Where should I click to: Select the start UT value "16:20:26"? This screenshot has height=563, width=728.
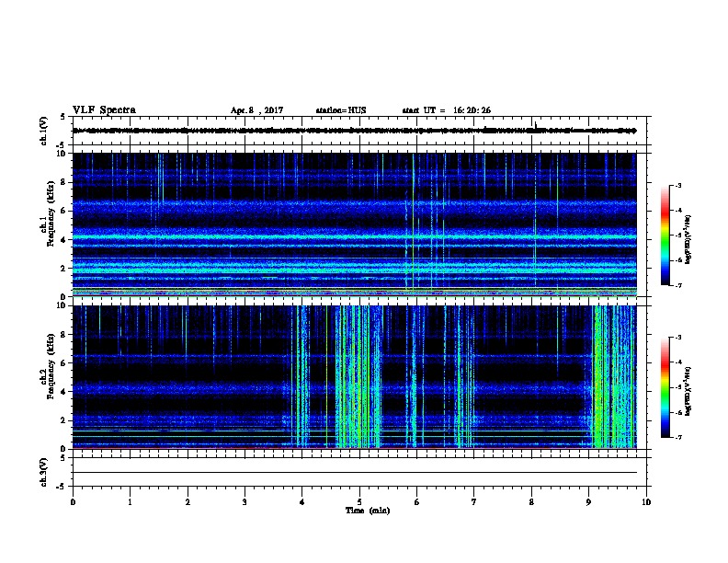(472, 110)
